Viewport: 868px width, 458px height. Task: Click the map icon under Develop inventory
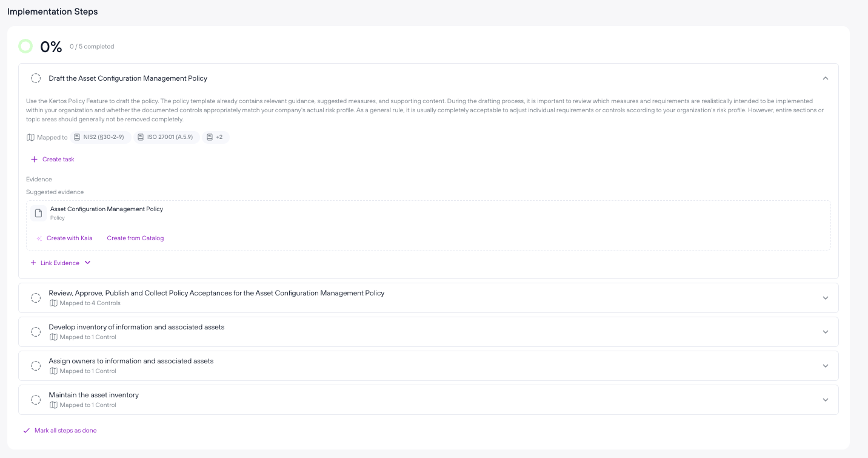coord(53,337)
